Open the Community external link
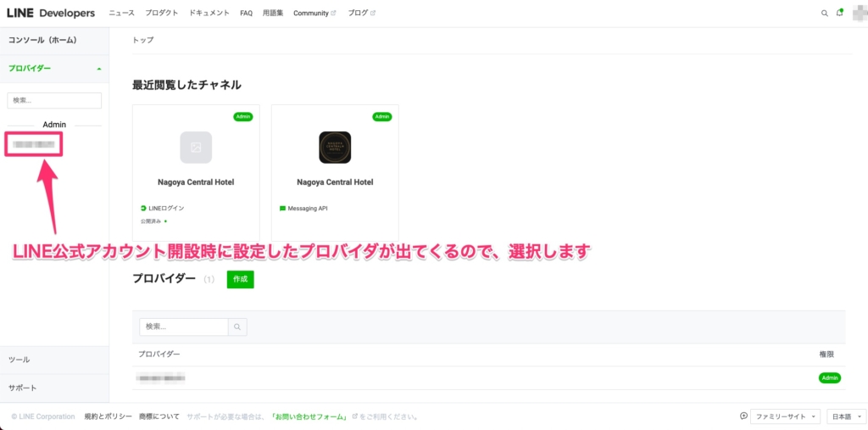The width and height of the screenshot is (868, 430). [314, 14]
